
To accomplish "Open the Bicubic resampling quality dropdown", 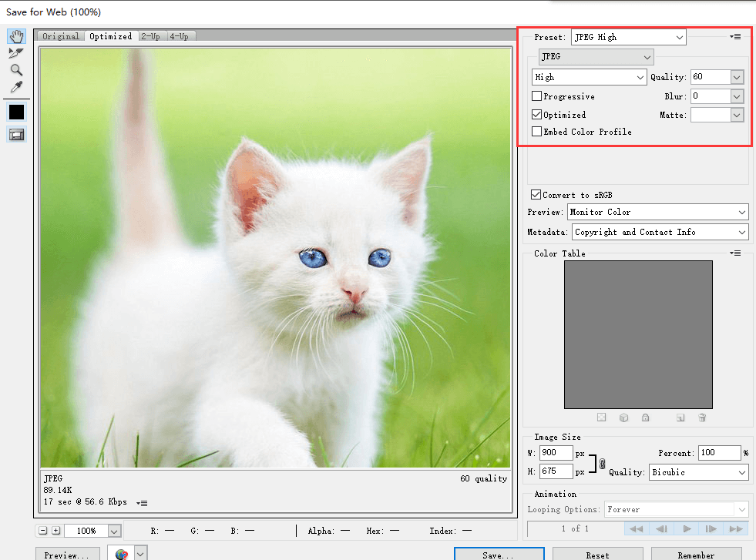I will tap(698, 472).
